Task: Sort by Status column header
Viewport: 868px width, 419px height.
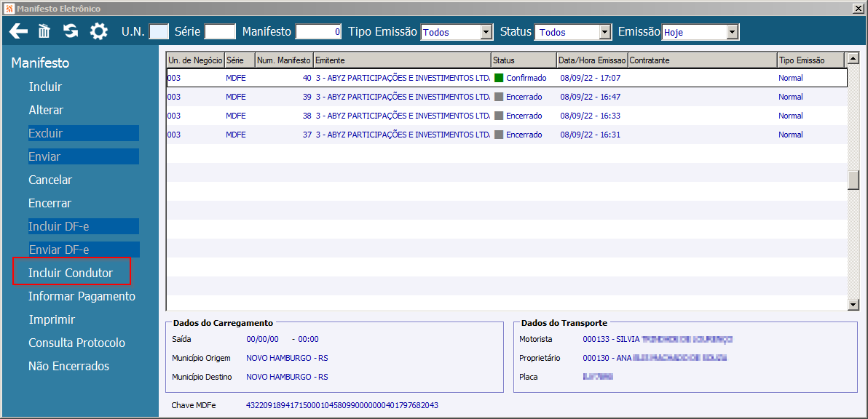Action: (x=524, y=60)
